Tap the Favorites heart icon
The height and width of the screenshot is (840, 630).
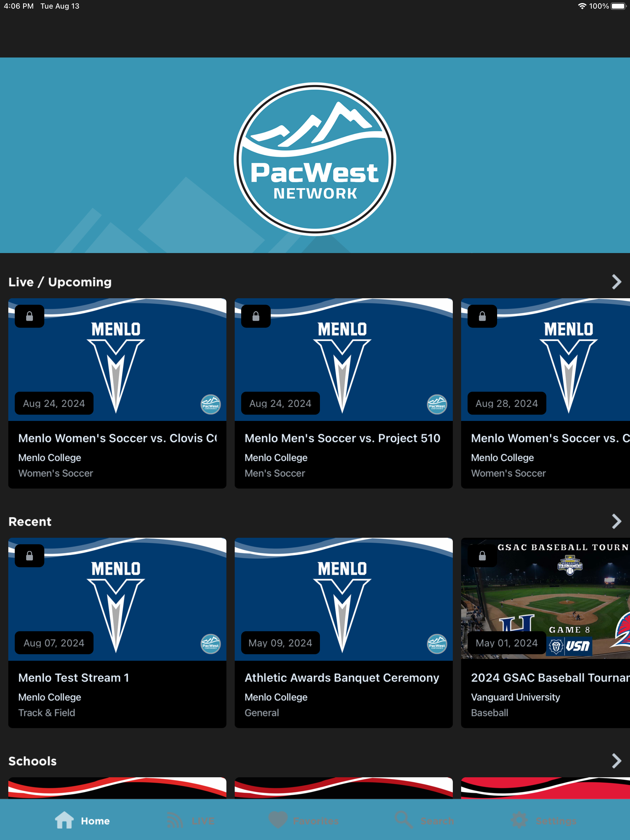point(278,820)
